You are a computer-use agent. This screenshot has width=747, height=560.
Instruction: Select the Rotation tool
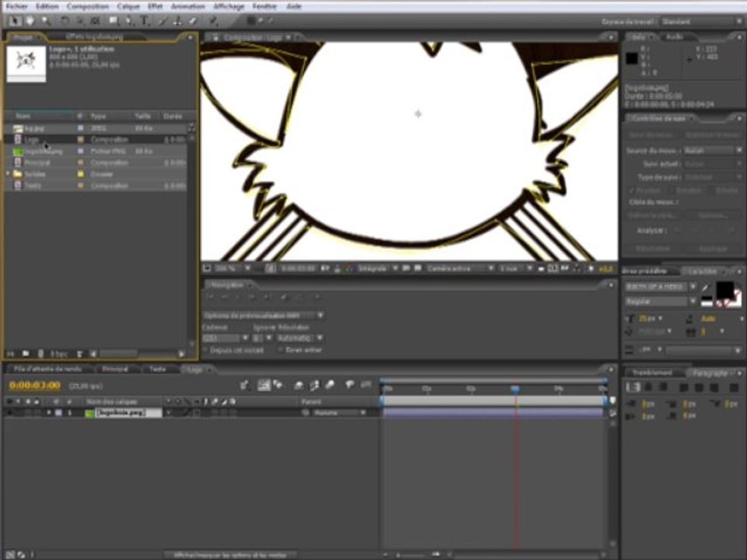tap(65, 21)
